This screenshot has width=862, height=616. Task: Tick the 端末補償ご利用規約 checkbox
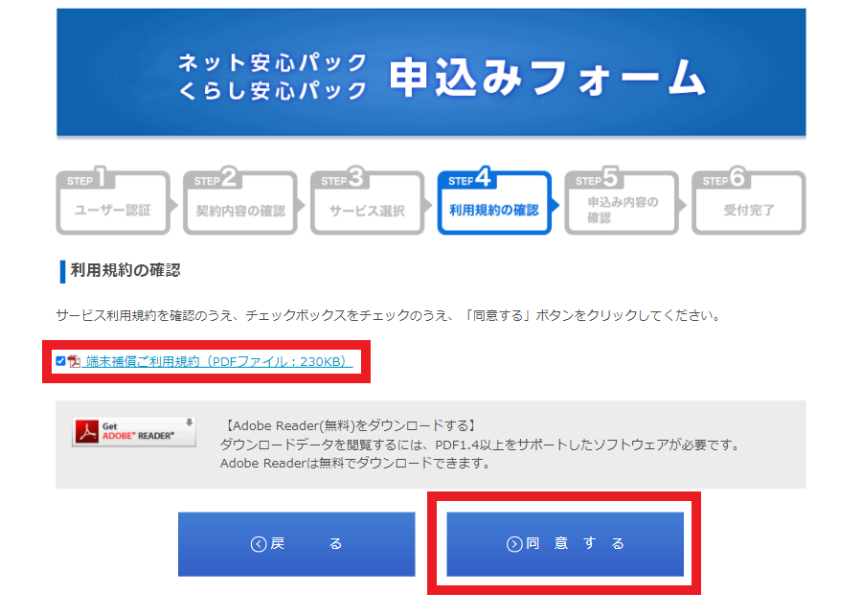point(61,361)
